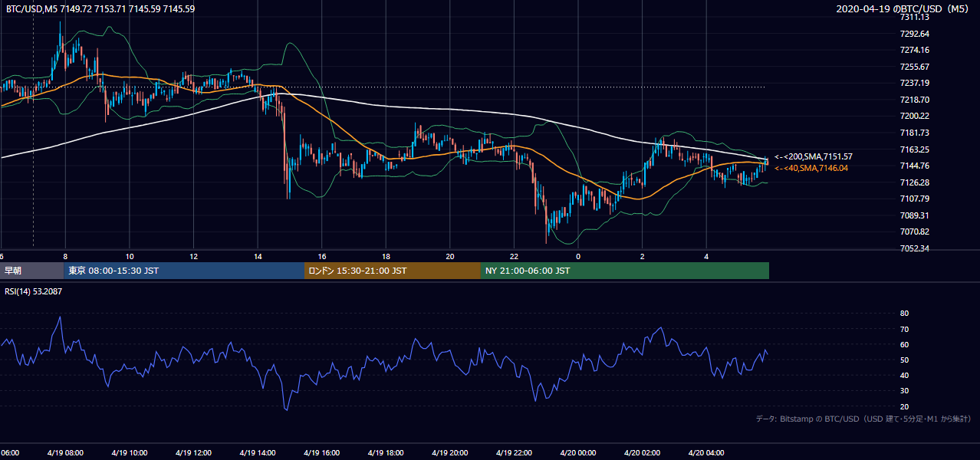Click price axis value 7181.73
Image resolution: width=980 pixels, height=460 pixels.
914,133
